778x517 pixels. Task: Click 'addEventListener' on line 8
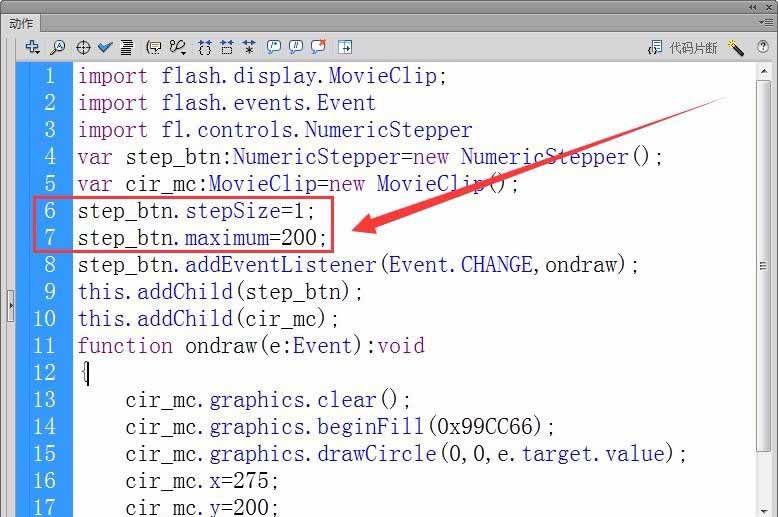click(x=281, y=264)
